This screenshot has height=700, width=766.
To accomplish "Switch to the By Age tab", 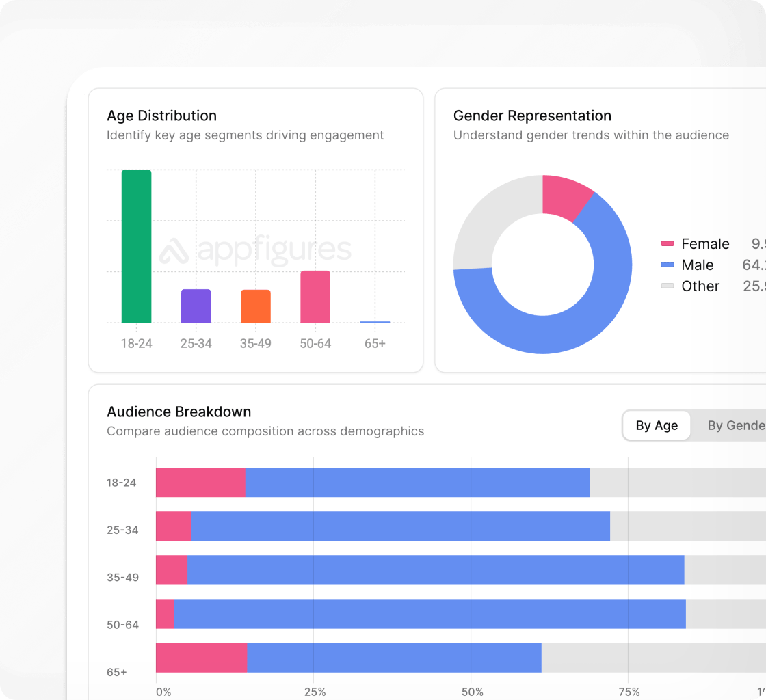I will tap(657, 425).
